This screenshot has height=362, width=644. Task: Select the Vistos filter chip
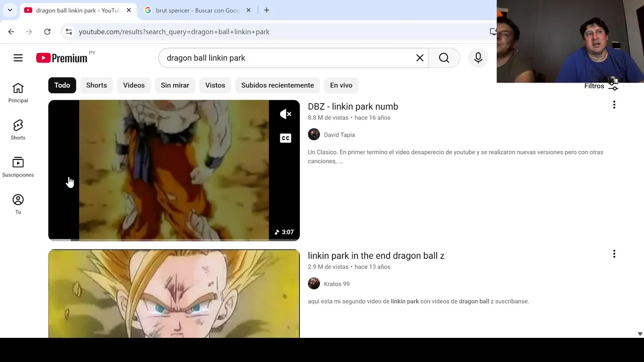(215, 85)
